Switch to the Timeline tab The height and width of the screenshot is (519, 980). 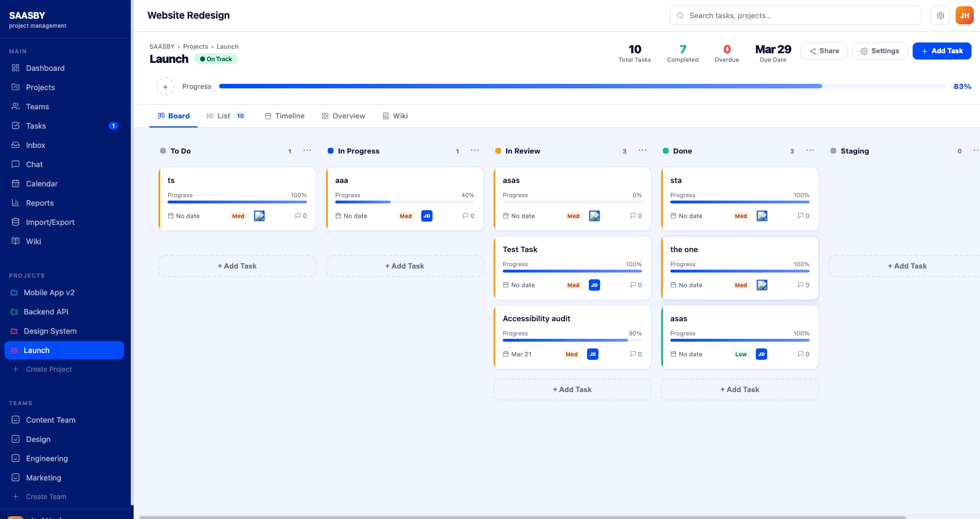(289, 116)
